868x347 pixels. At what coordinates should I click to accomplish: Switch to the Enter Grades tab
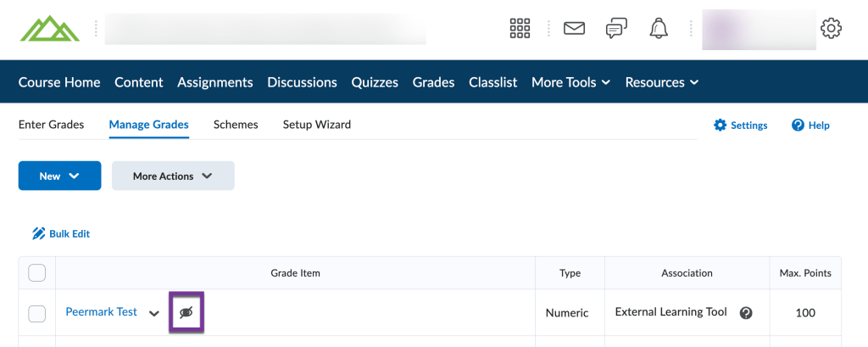[x=51, y=125]
